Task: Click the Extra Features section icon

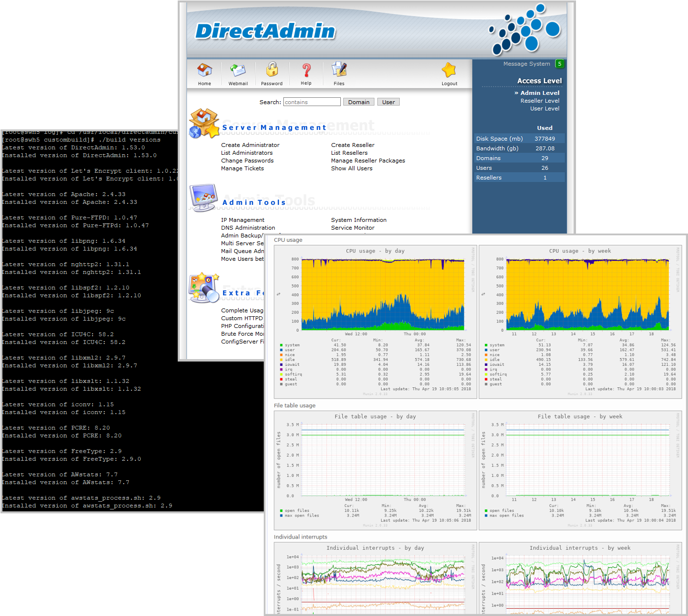Action: tap(204, 288)
